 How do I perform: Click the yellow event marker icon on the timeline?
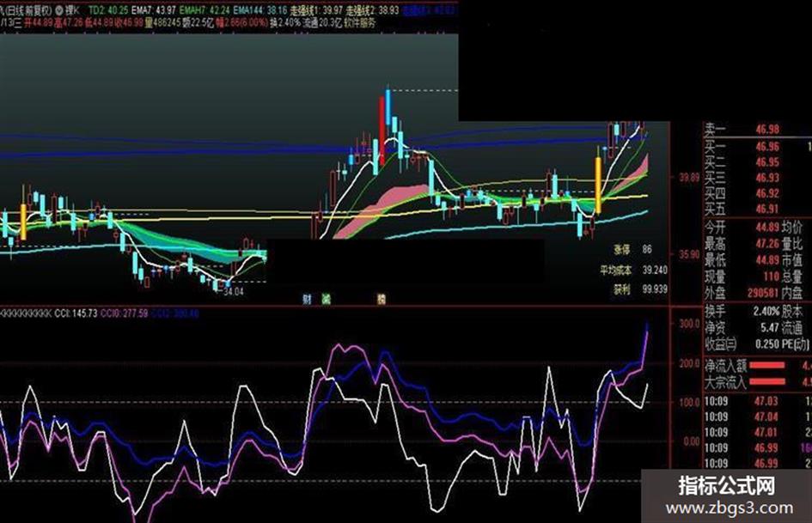tap(382, 299)
